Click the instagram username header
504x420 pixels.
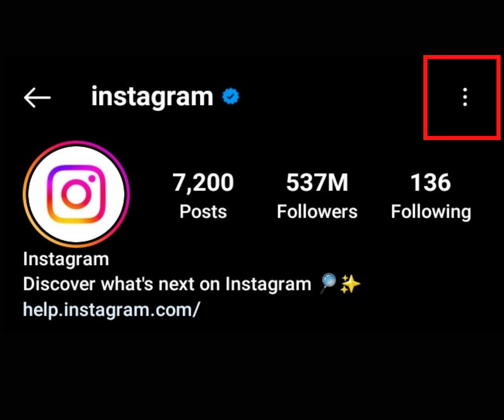(152, 97)
